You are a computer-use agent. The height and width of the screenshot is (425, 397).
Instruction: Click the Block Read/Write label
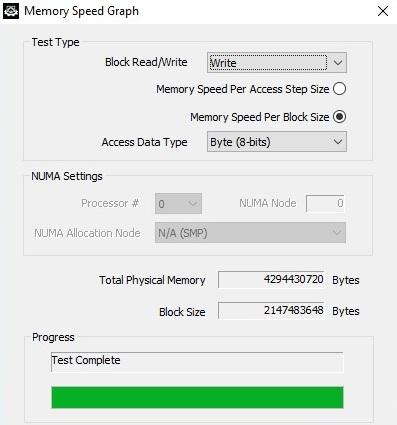(146, 62)
